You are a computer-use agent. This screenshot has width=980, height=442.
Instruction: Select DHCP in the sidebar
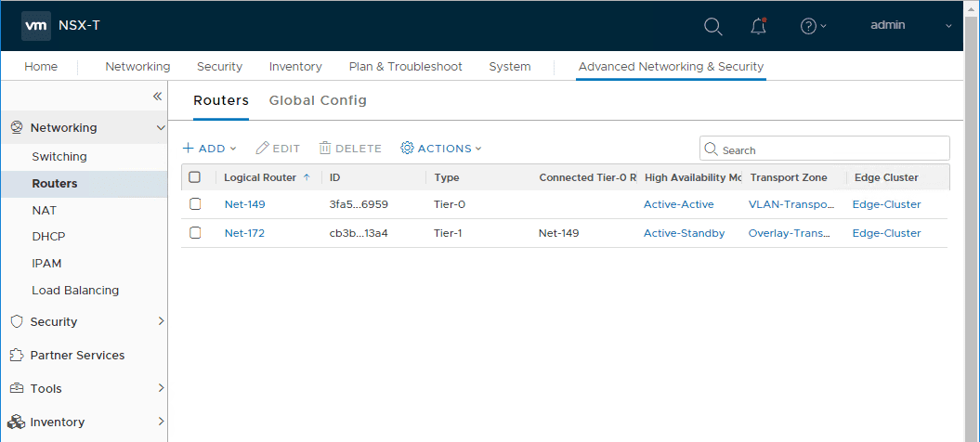click(x=48, y=237)
